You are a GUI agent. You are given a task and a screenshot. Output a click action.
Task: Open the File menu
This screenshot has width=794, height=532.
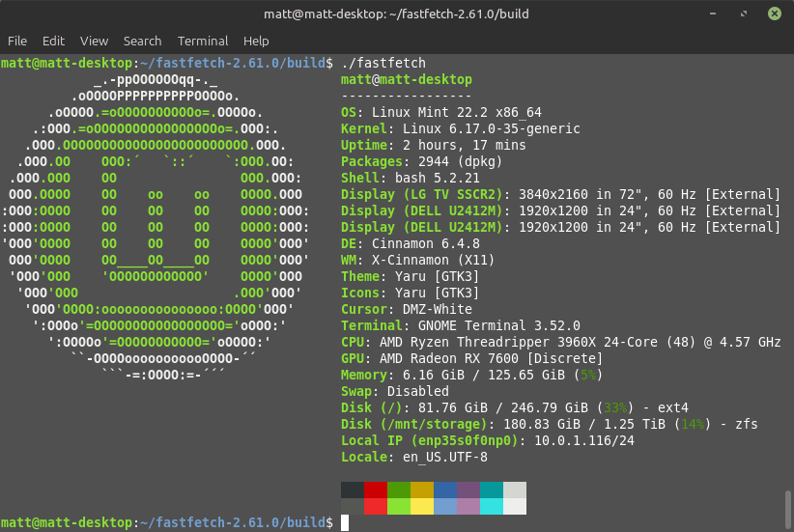[x=17, y=41]
